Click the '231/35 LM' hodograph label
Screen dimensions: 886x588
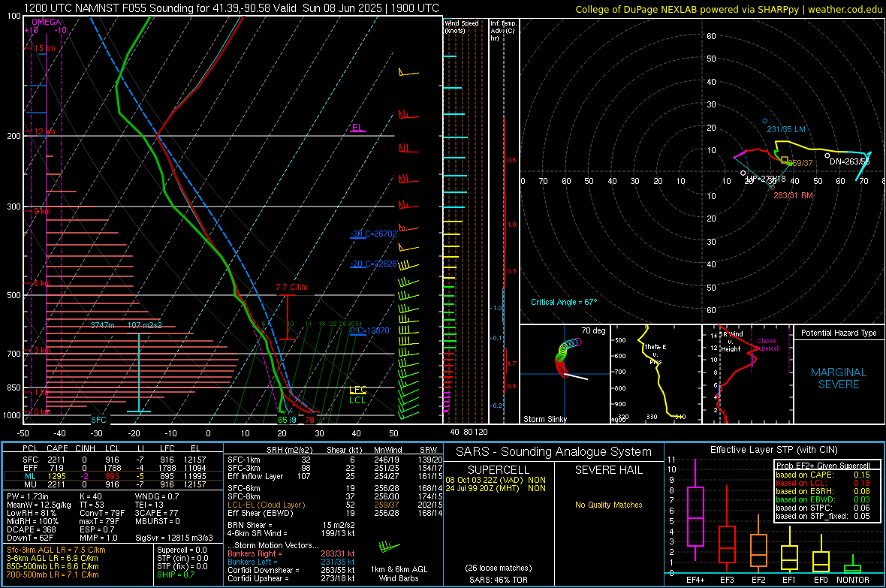786,129
